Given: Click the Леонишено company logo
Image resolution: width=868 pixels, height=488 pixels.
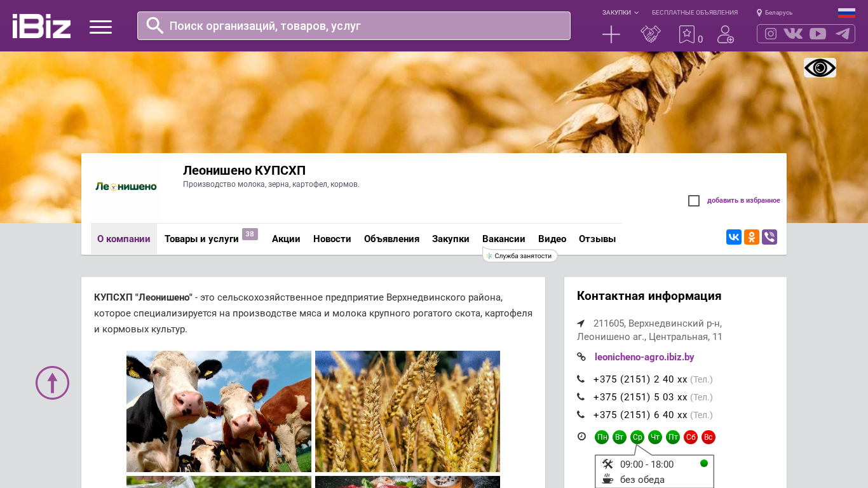Looking at the screenshot, I should (x=126, y=187).
